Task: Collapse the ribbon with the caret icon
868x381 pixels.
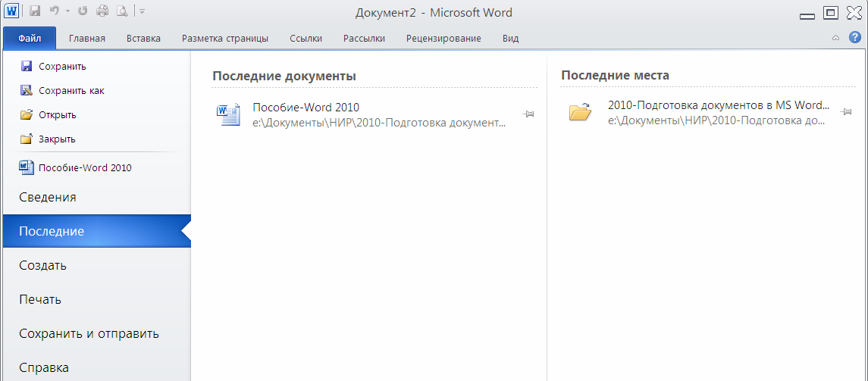Action: [836, 38]
